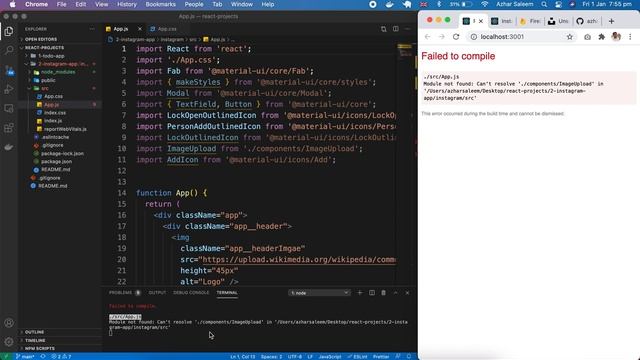Viewport: 640px width, 360px height.
Task: Click site information icon in address bar
Action: click(473, 37)
